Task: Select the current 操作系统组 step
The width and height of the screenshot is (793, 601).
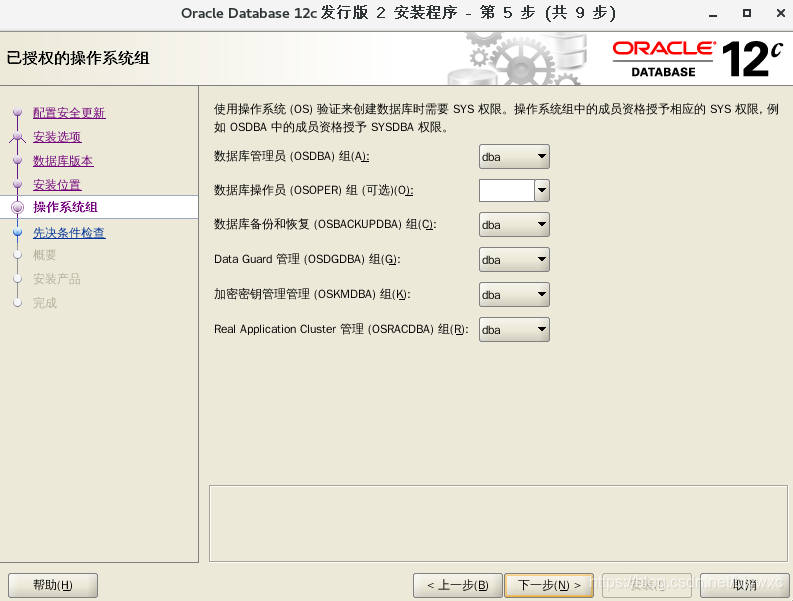Action: click(x=65, y=207)
